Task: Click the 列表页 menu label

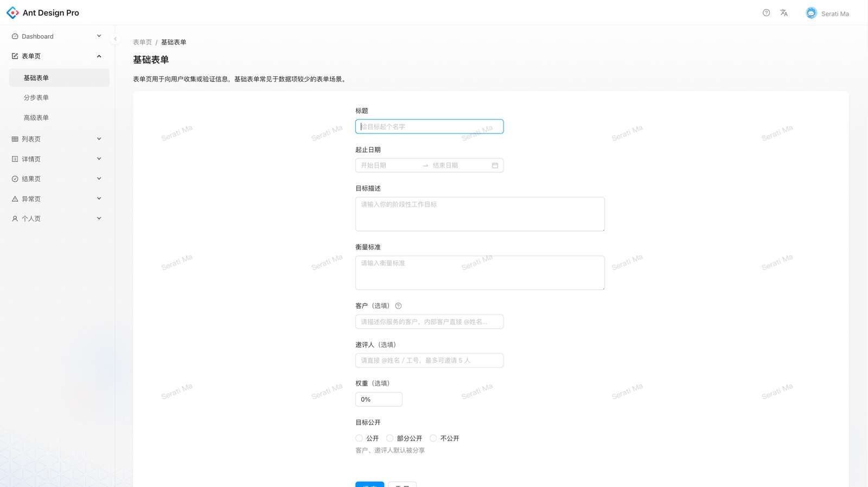Action: pos(31,139)
